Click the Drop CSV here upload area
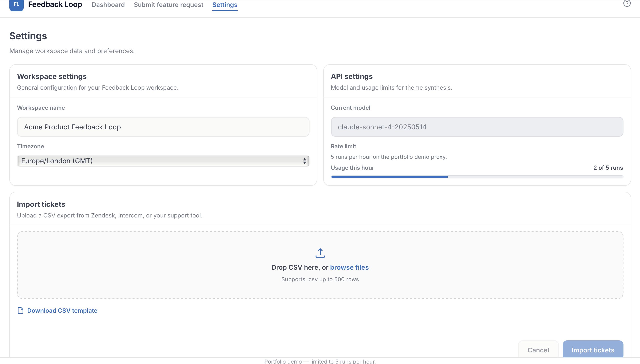 point(320,265)
